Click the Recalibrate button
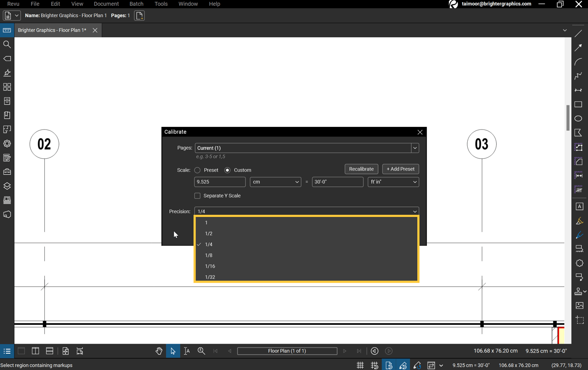588x370 pixels. pyautogui.click(x=361, y=169)
